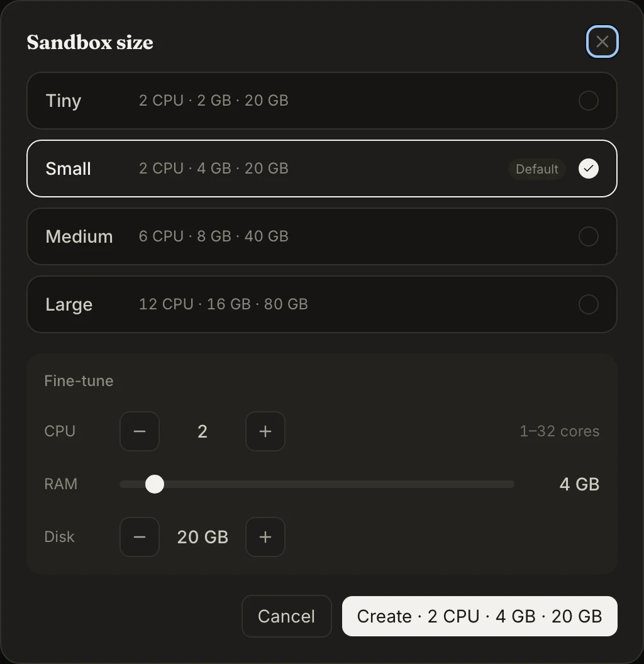The width and height of the screenshot is (644, 664).
Task: Click the CPU value 2
Action: pos(203,431)
